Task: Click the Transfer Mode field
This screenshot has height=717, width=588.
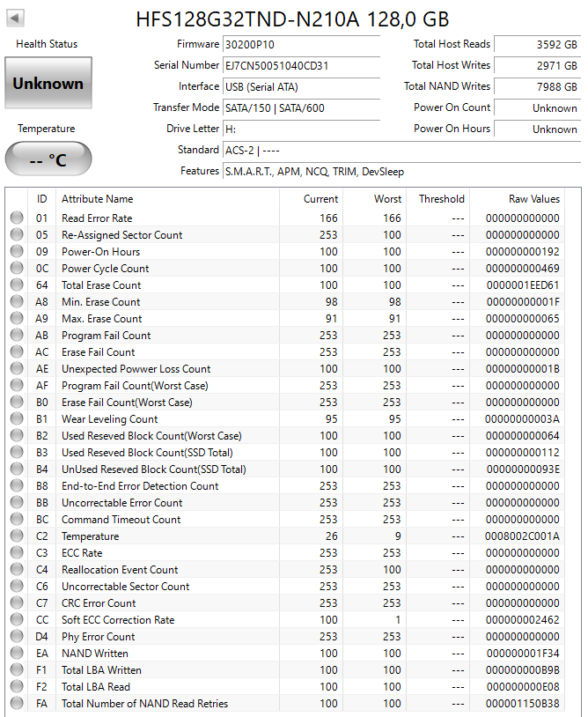Action: coord(302,108)
